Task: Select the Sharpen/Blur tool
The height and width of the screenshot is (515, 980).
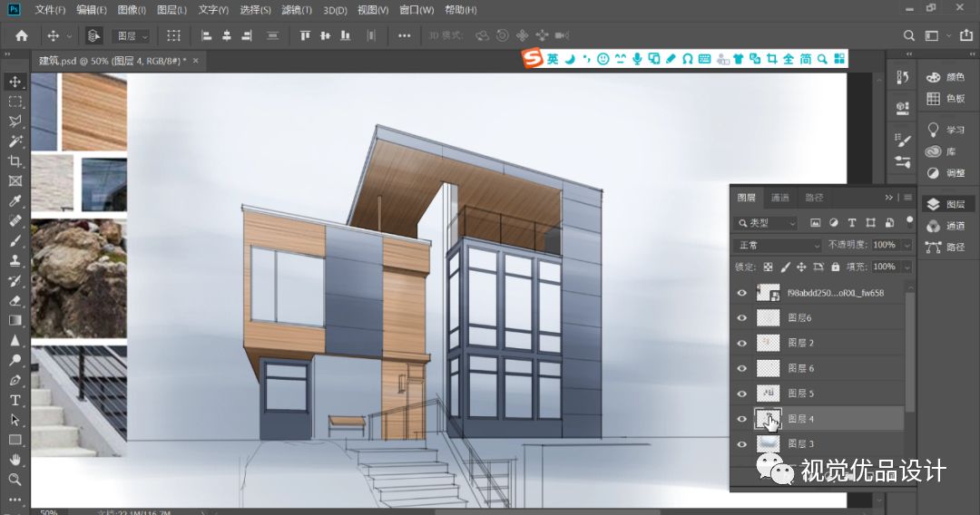Action: [15, 340]
